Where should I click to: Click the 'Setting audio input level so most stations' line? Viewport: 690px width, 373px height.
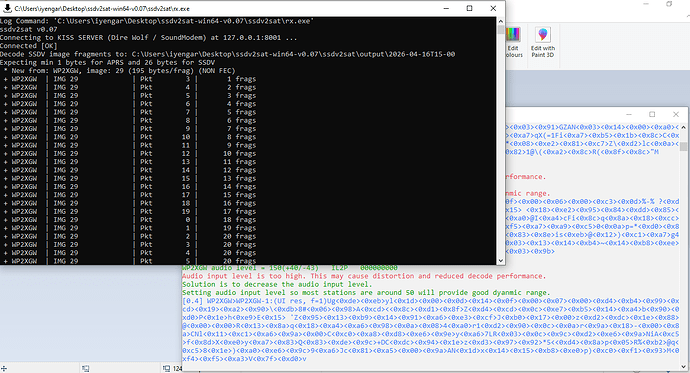click(x=366, y=293)
